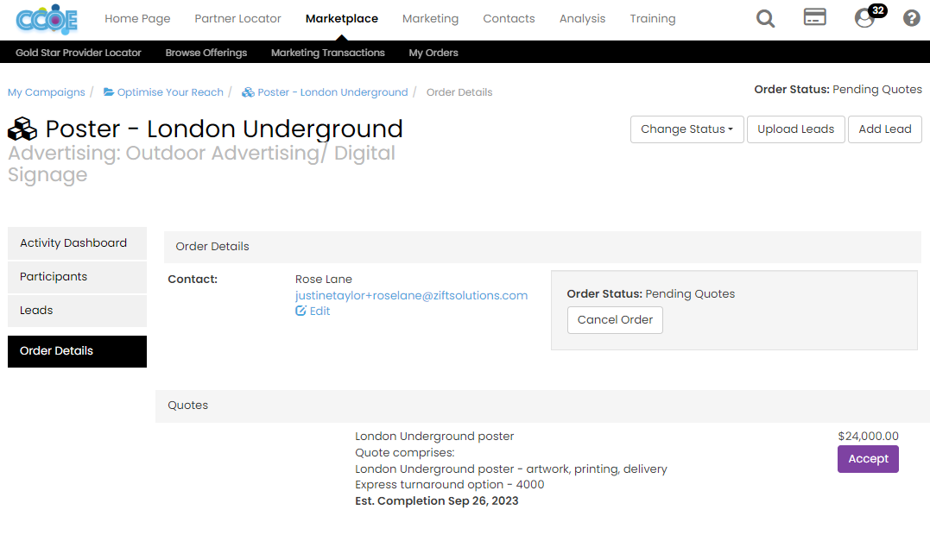
Task: Expand the Change Status dropdown
Action: tap(686, 129)
